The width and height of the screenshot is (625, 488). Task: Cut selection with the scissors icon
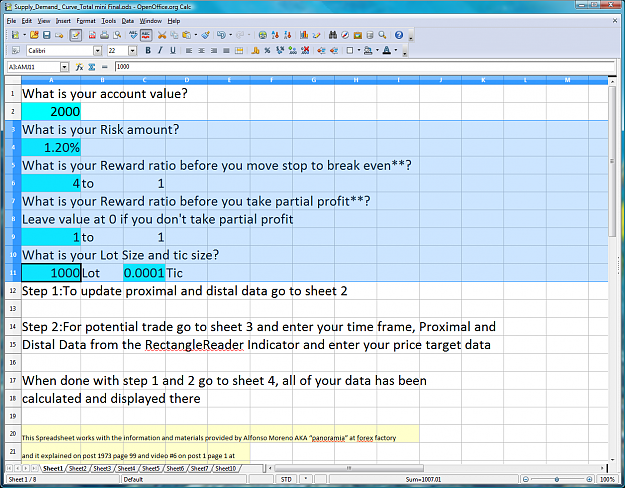coord(161,35)
